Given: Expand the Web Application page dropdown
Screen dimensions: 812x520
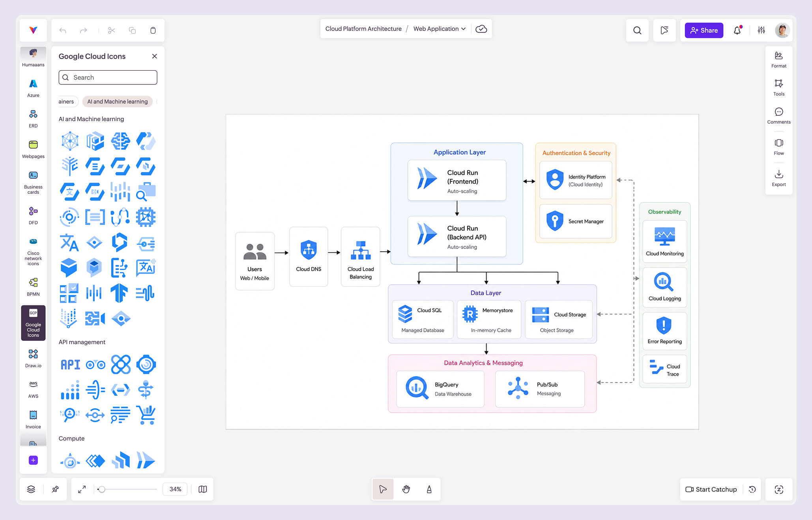Looking at the screenshot, I should point(439,29).
